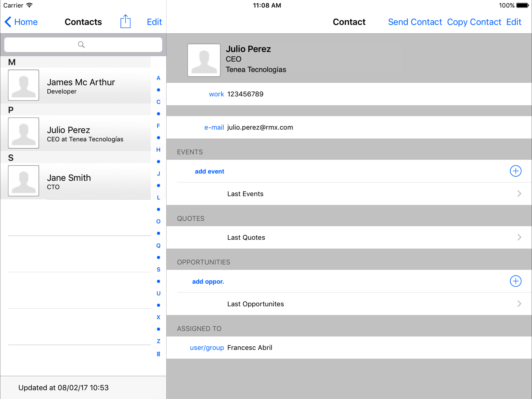Tap Edit in the Contact detail header

[514, 22]
